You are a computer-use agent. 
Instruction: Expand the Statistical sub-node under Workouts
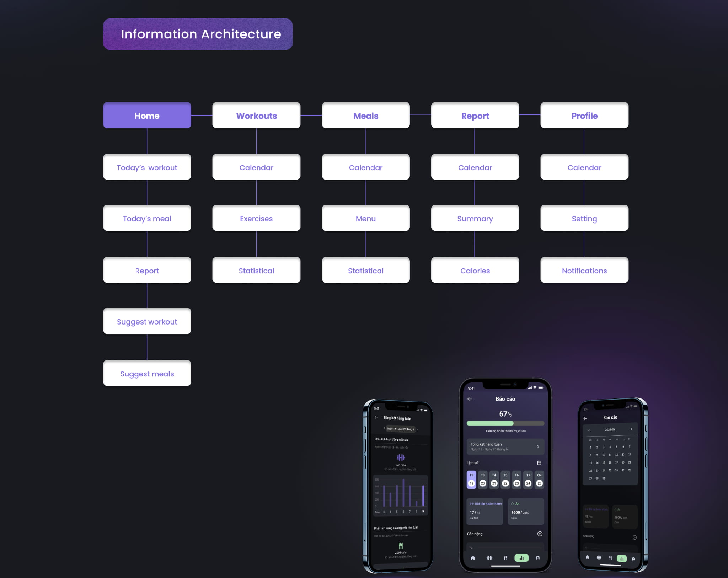tap(256, 270)
